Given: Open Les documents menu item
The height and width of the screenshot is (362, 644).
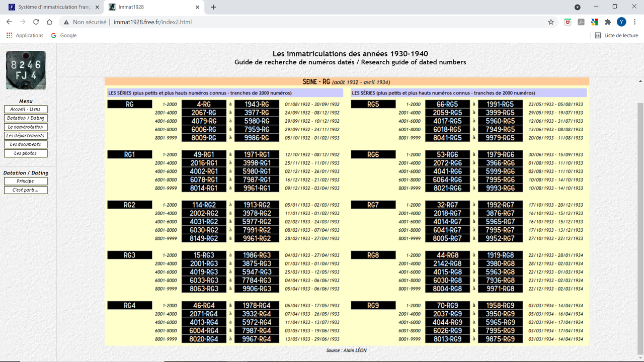Looking at the screenshot, I should click(26, 144).
